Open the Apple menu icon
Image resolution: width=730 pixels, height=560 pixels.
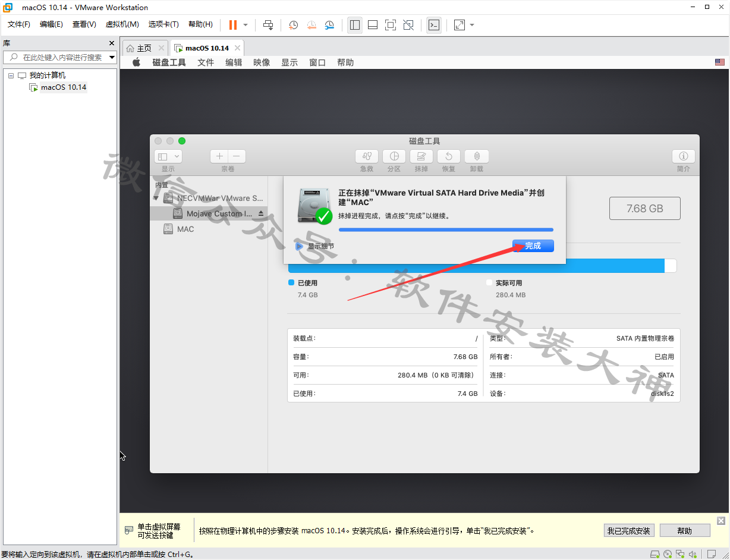pyautogui.click(x=136, y=62)
